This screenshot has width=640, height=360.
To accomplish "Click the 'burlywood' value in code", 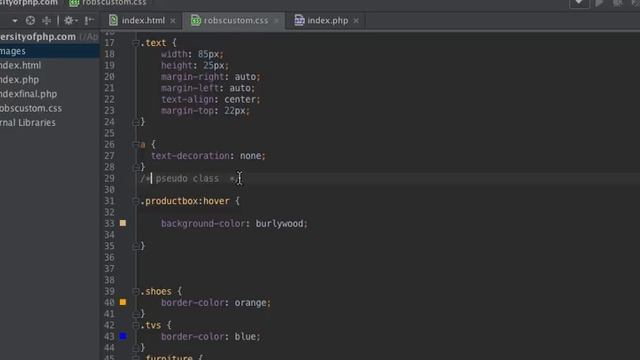I will point(280,224).
